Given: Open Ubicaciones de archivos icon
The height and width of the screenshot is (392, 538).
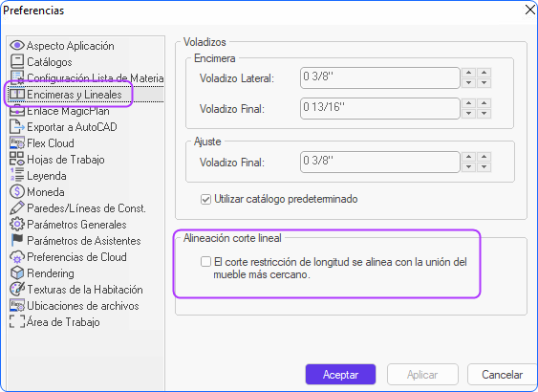Looking at the screenshot, I should 17,305.
